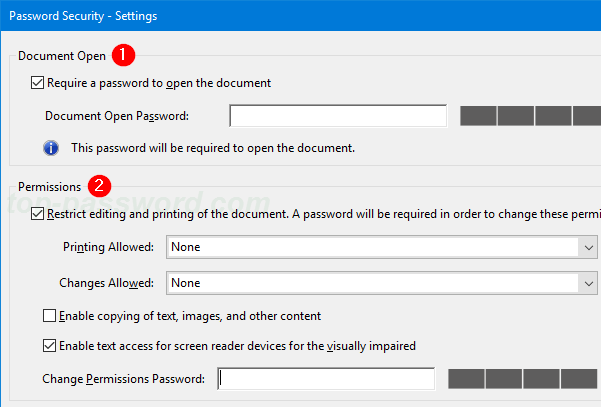Image resolution: width=601 pixels, height=407 pixels.
Task: Focus the Document Open Password field
Action: (337, 116)
